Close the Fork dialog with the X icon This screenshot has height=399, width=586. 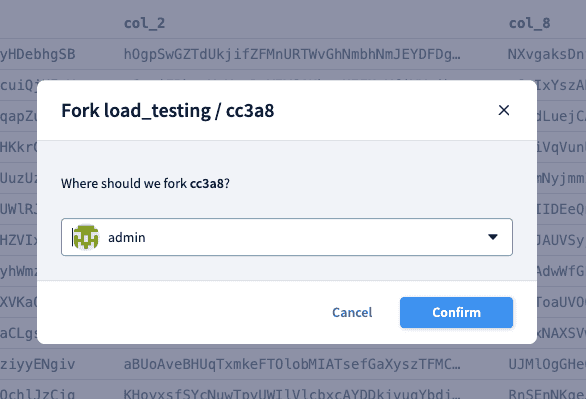504,110
